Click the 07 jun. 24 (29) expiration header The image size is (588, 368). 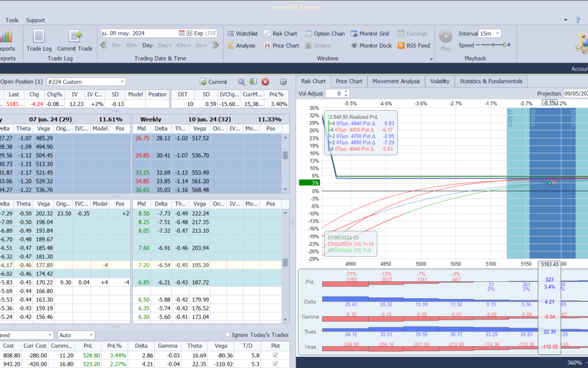(65, 119)
